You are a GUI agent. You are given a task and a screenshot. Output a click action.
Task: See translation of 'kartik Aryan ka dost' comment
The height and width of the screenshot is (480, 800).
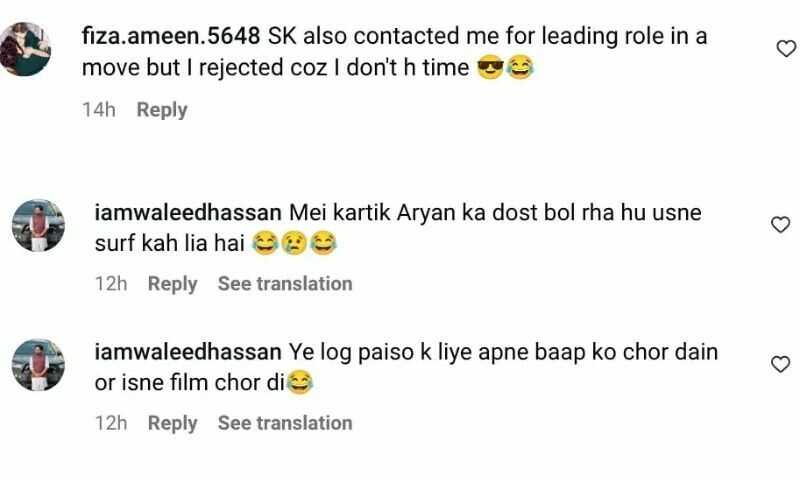(x=285, y=284)
